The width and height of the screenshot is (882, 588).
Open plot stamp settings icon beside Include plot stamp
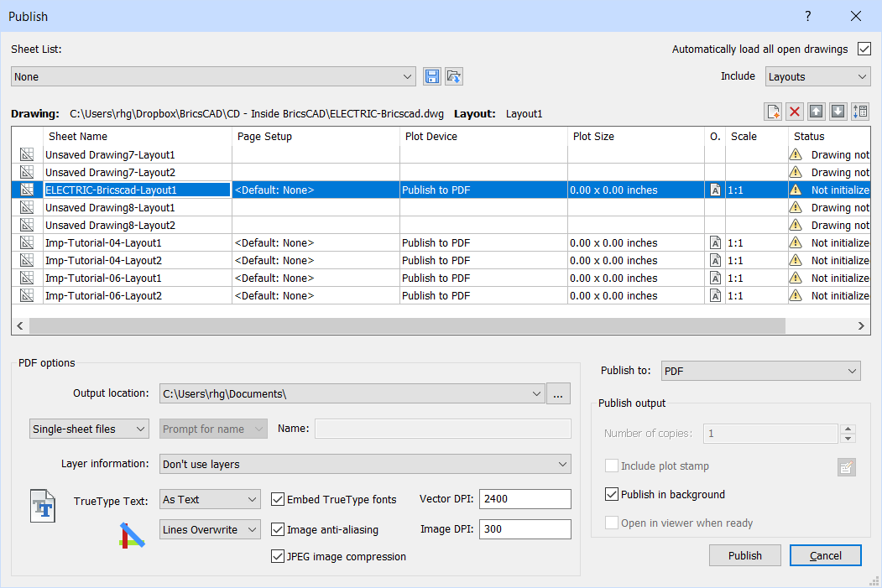846,466
